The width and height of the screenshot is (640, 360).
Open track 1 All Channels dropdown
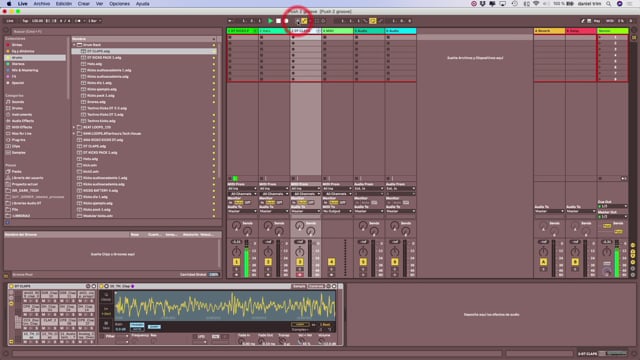pyautogui.click(x=242, y=194)
